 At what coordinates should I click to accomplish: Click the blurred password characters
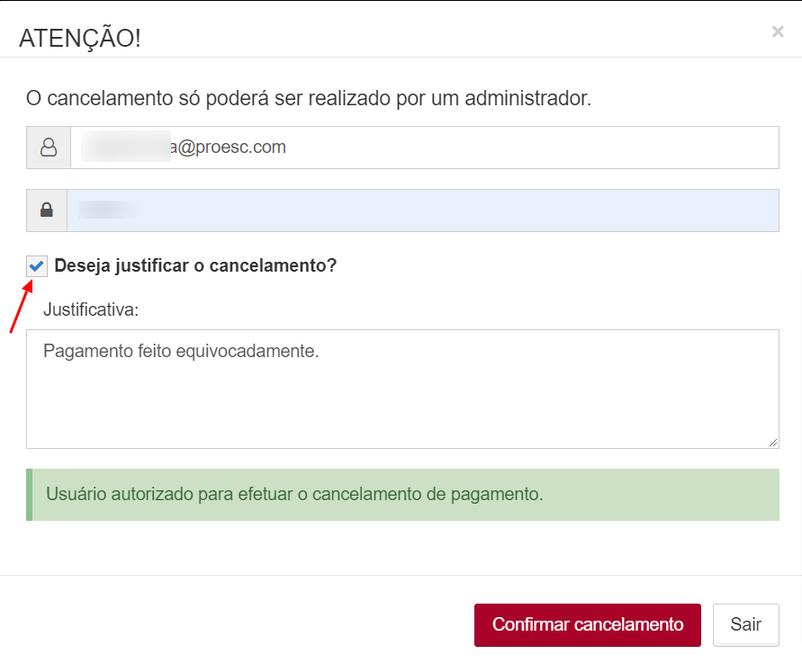108,210
